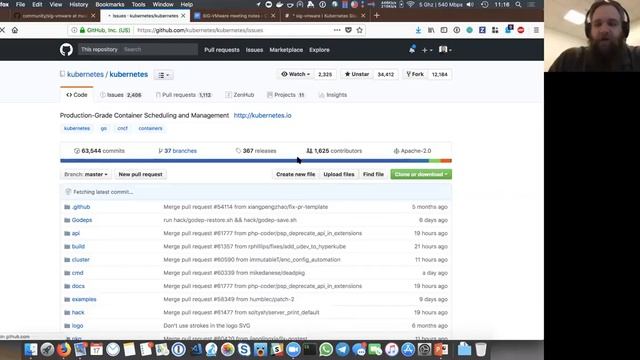Click the Spotlight search icon in menu bar

tap(518, 4)
